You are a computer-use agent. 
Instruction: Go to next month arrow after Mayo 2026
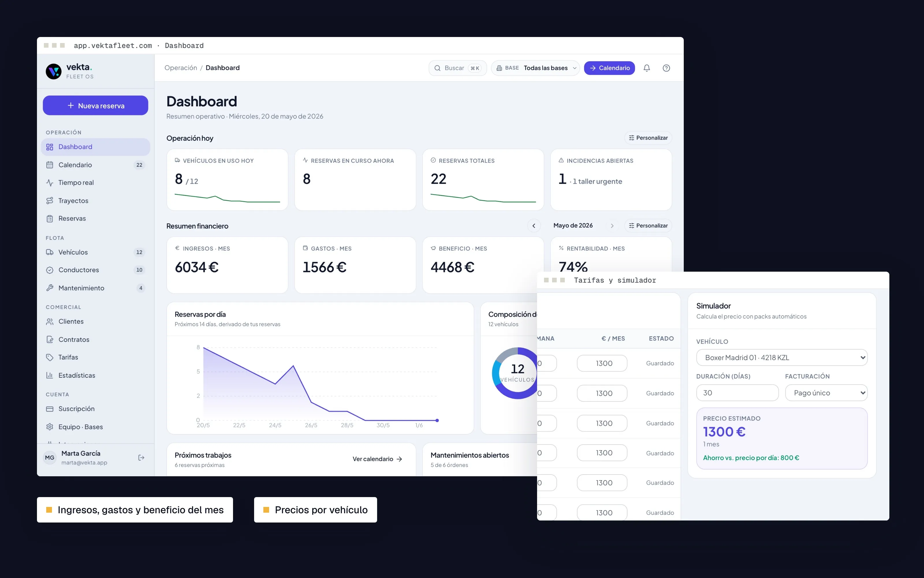[x=612, y=225]
